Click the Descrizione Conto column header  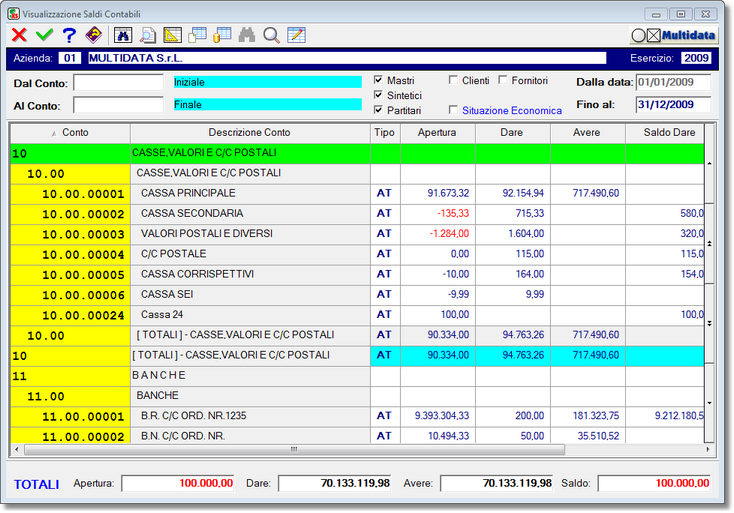click(250, 133)
